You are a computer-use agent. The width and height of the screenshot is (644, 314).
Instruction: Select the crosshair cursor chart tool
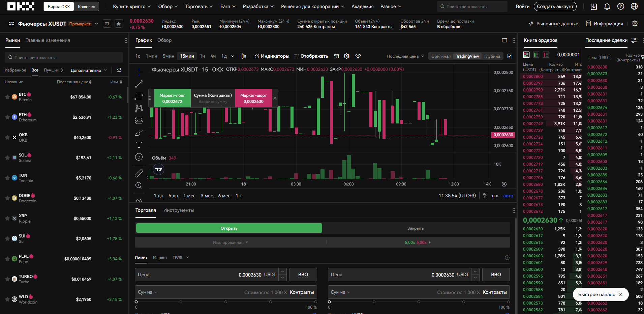[139, 72]
